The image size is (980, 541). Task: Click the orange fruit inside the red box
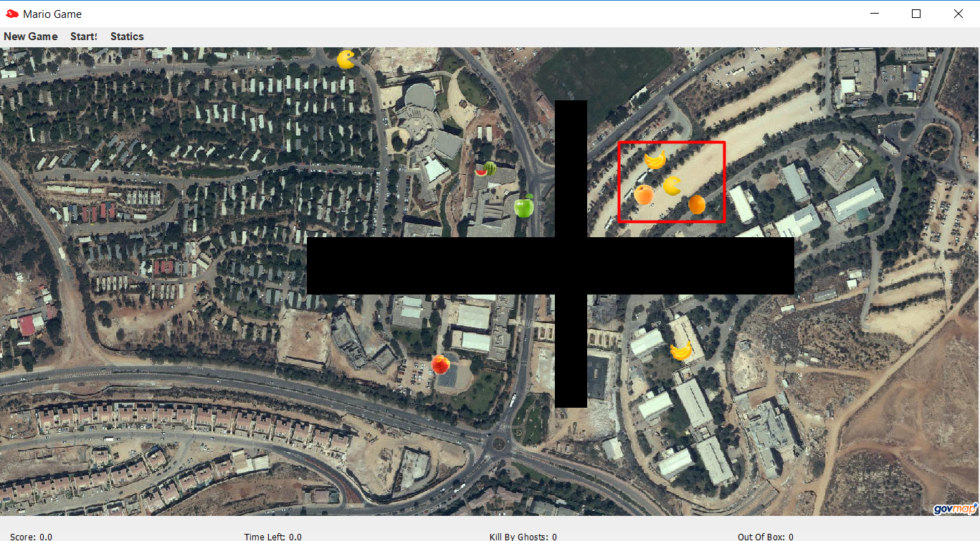click(697, 205)
